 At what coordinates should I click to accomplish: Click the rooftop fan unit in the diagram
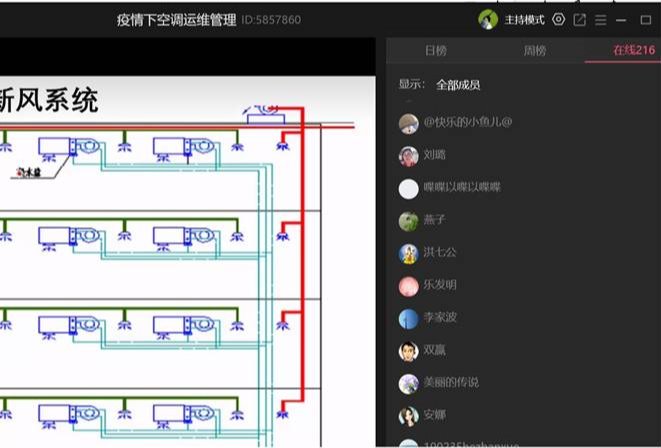[x=266, y=115]
